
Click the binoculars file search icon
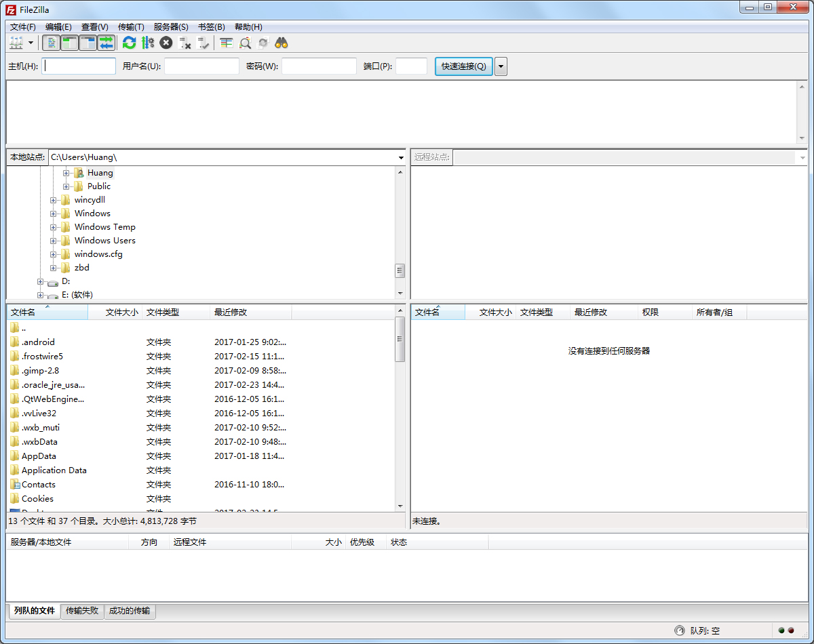coord(282,43)
